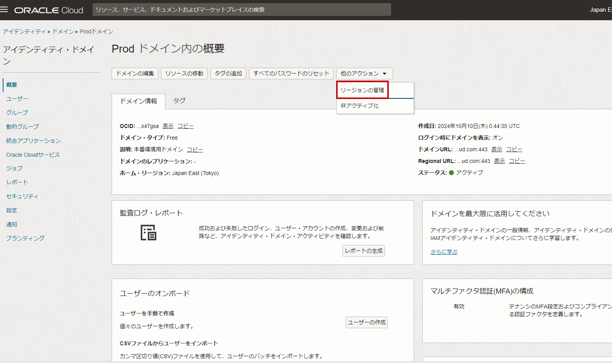
Task: Open ジョブ in the sidebar
Action: (x=14, y=168)
